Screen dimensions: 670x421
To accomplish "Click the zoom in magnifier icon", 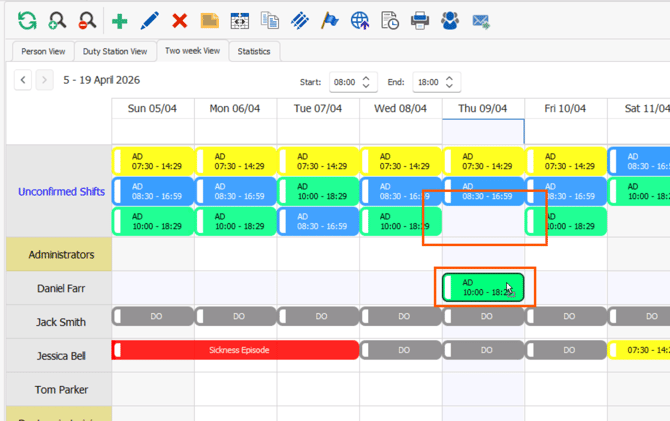I will 57,20.
